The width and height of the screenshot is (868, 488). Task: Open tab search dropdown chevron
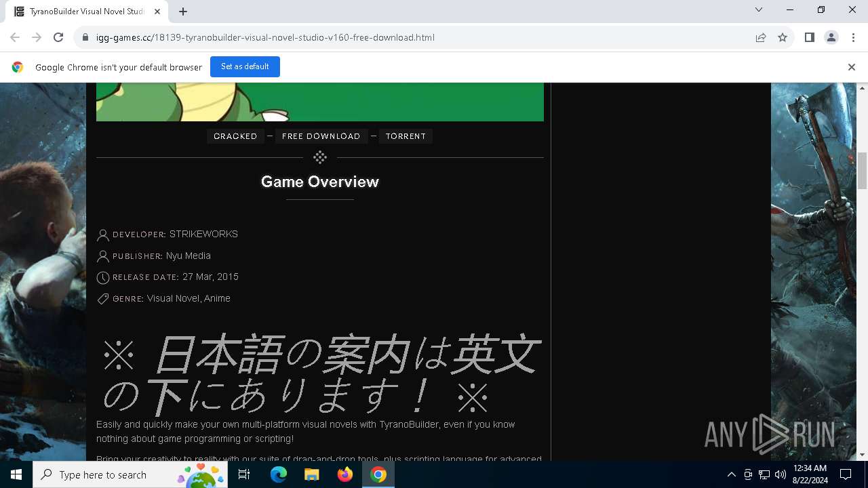[759, 10]
